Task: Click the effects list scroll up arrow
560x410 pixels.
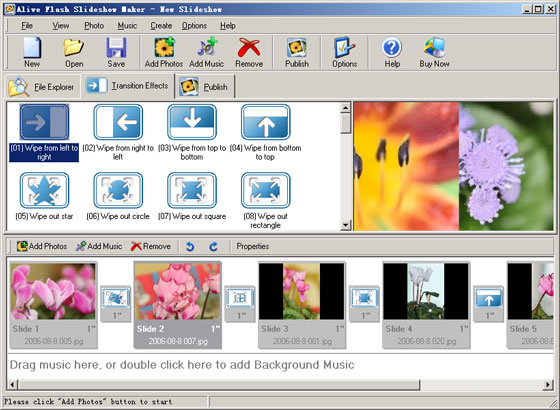Action: 345,108
